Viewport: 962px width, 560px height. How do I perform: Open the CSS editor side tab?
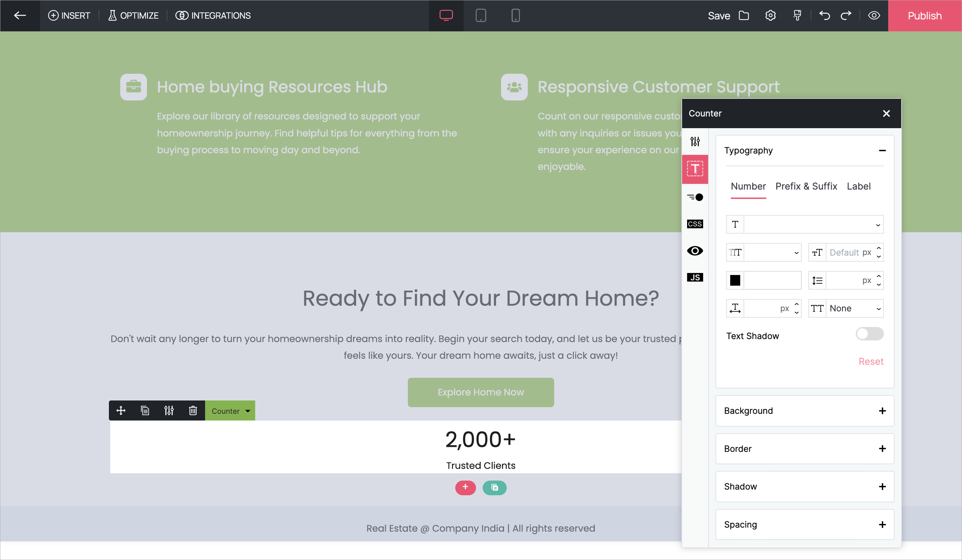coord(695,224)
